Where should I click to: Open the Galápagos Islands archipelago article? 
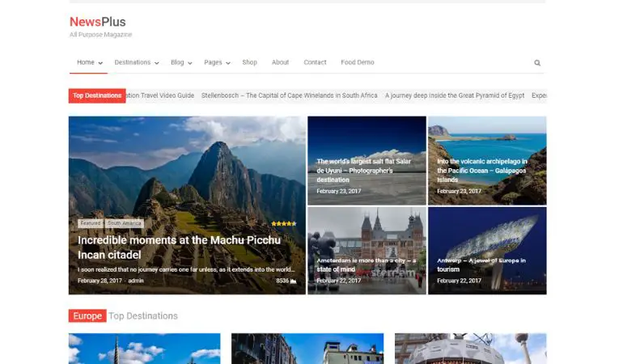(481, 171)
